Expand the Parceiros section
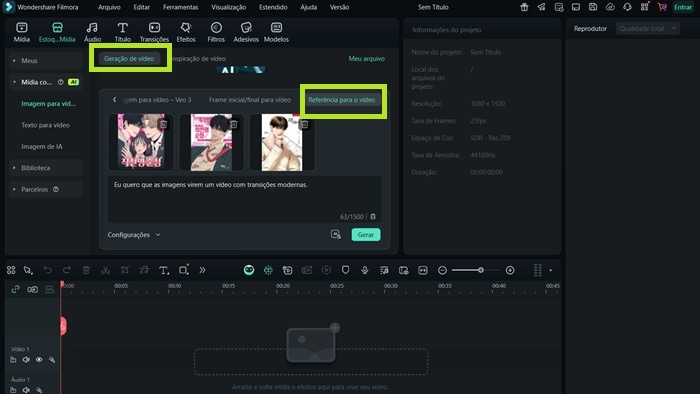Image resolution: width=700 pixels, height=394 pixels. point(14,189)
